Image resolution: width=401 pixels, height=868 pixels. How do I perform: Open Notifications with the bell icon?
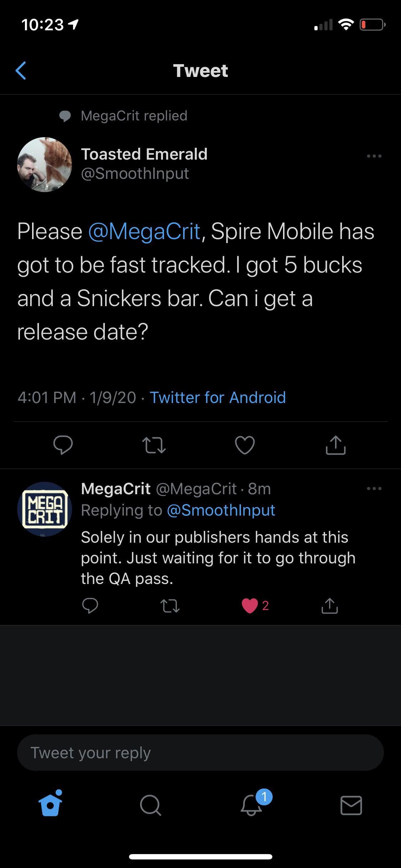coord(251,806)
